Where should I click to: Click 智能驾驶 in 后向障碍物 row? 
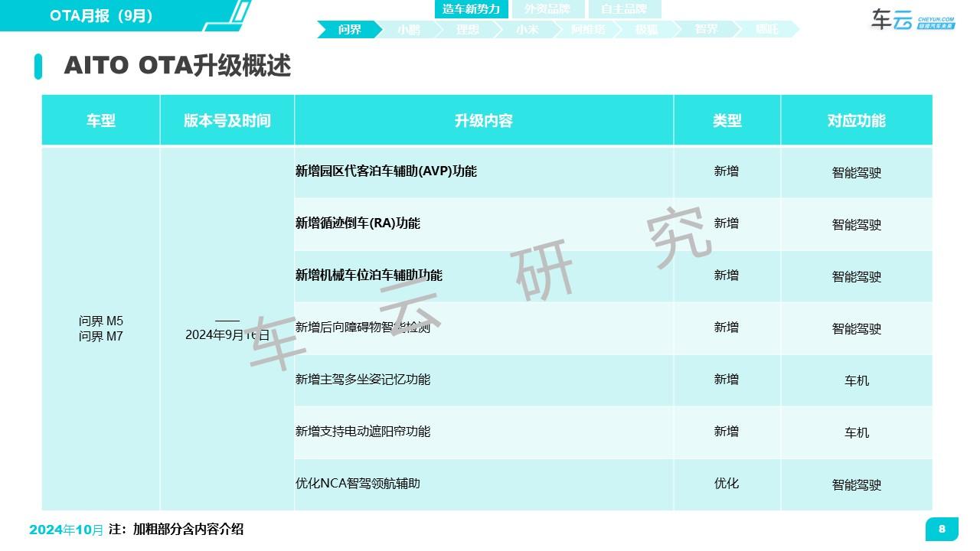(x=857, y=329)
